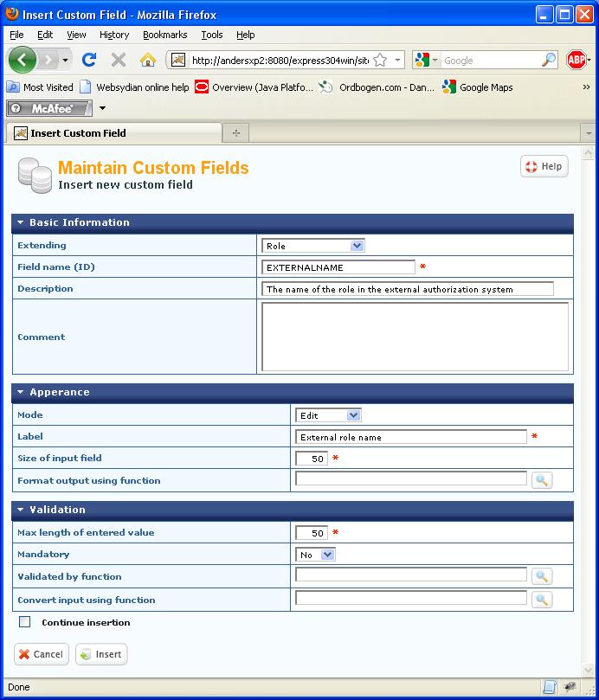Click the Adblock Plus ABP icon
The image size is (599, 700).
coord(576,60)
